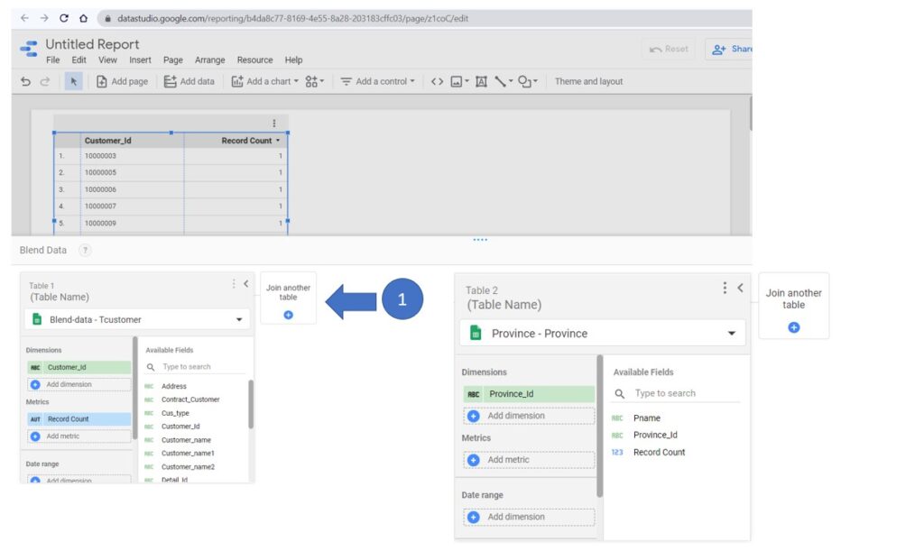Viewport: 924px width, 560px height.
Task: Open the Add a chart dropdown
Action: pos(265,81)
